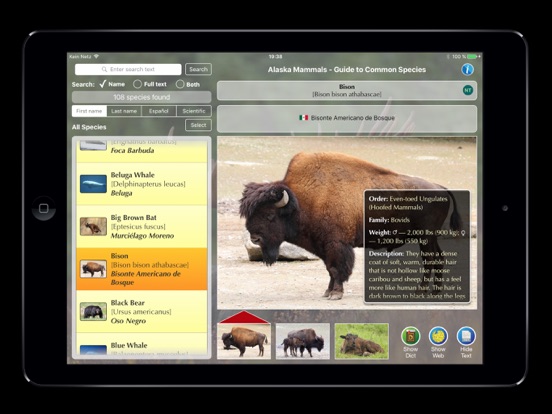Tap the iPad home button

(x=44, y=208)
